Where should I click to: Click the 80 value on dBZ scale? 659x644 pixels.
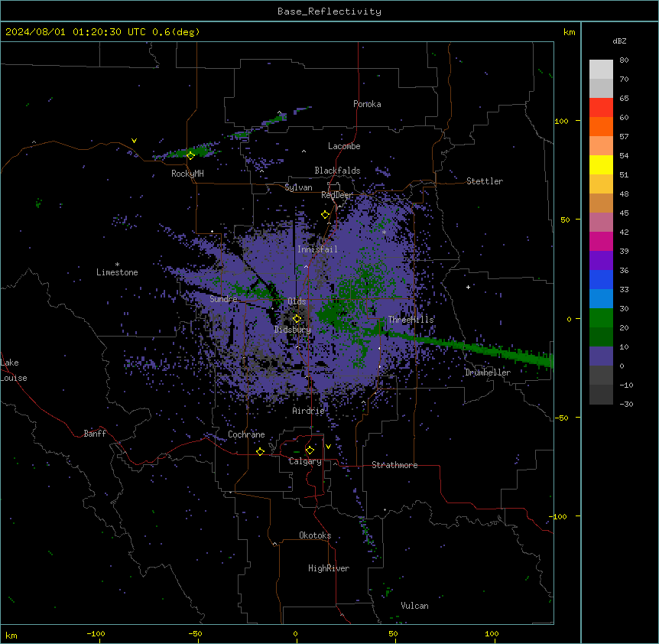tap(624, 60)
